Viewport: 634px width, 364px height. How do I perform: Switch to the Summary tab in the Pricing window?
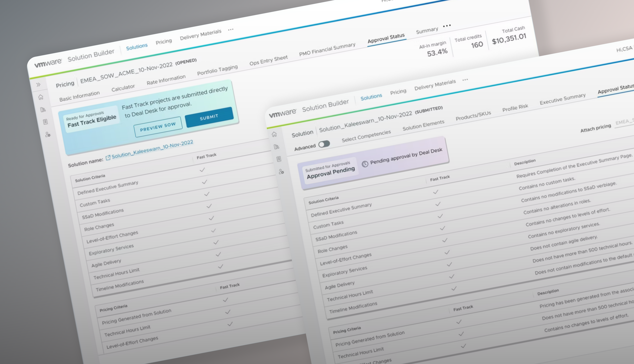(x=427, y=30)
